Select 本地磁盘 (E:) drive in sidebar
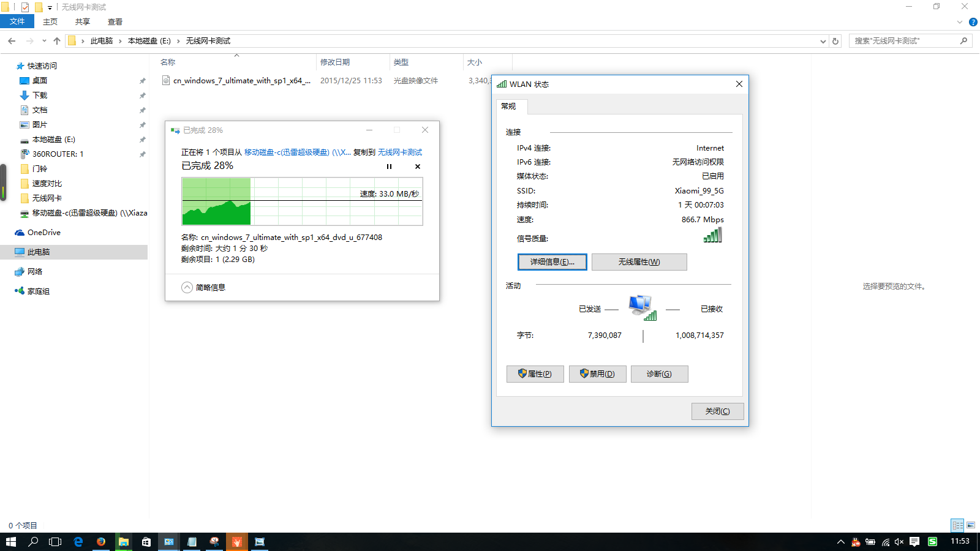 53,140
